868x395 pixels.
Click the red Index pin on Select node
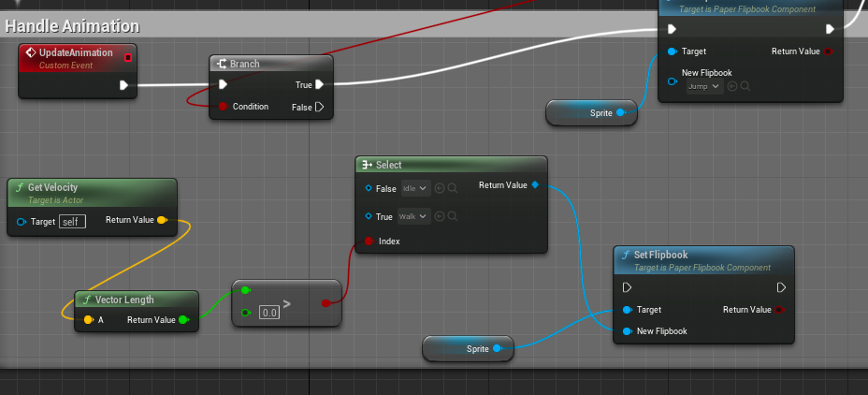(369, 241)
